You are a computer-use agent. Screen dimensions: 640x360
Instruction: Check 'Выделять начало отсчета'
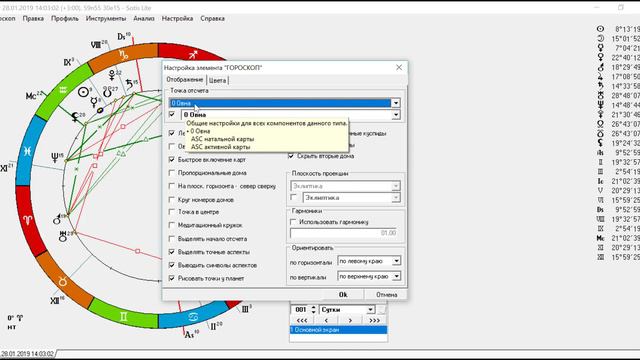171,239
